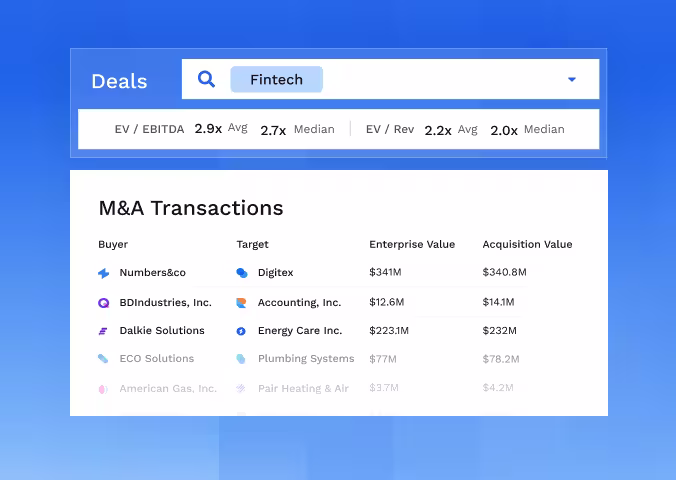Viewport: 676px width, 480px height.
Task: Click the EV / EBITDA label
Action: tap(149, 129)
